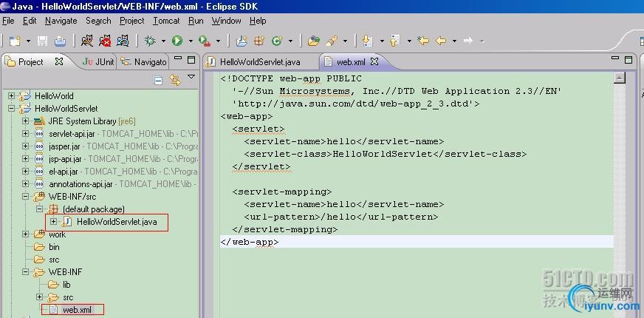Screen dimensions: 644x318
Task: Select jasper.jar in the project tree
Action: 64,146
